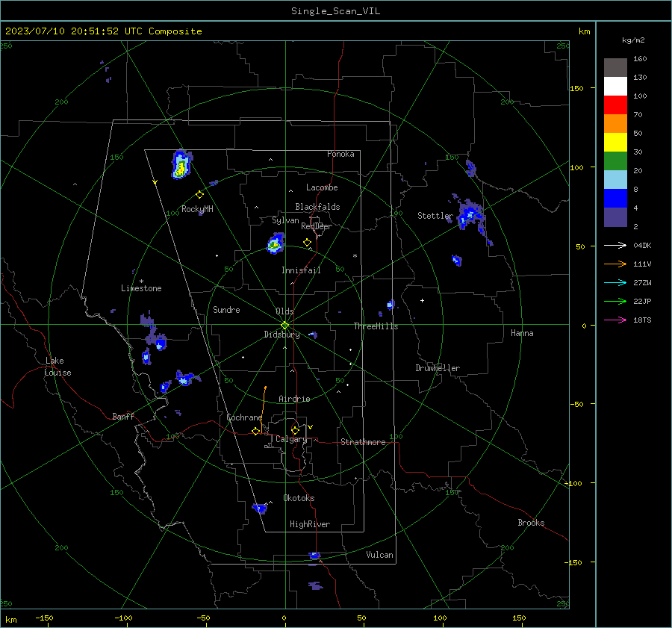Screen dimensions: 672x628
Task: Click the Strathmore town label
Action: point(363,442)
